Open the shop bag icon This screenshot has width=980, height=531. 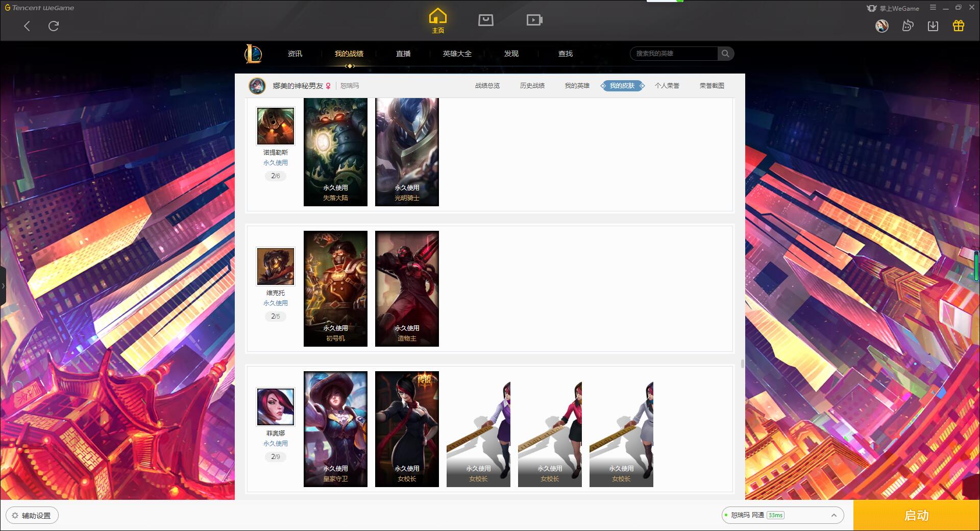[485, 20]
